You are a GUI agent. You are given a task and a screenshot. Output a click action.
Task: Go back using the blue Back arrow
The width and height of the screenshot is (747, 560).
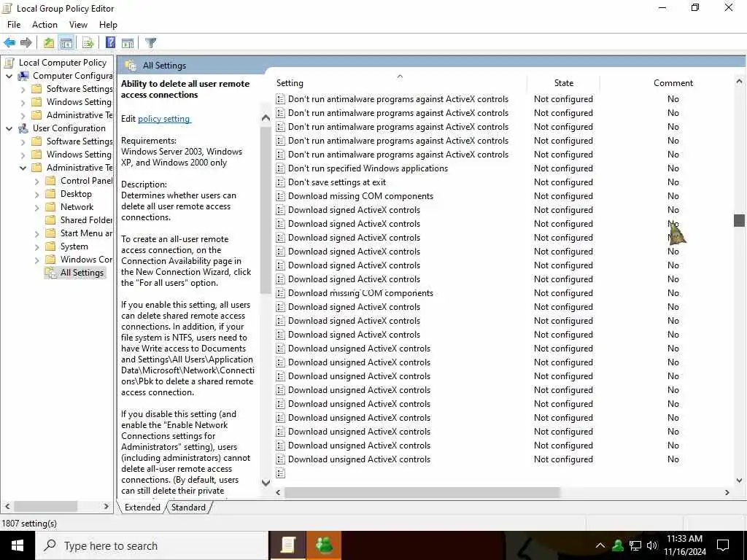pos(9,42)
